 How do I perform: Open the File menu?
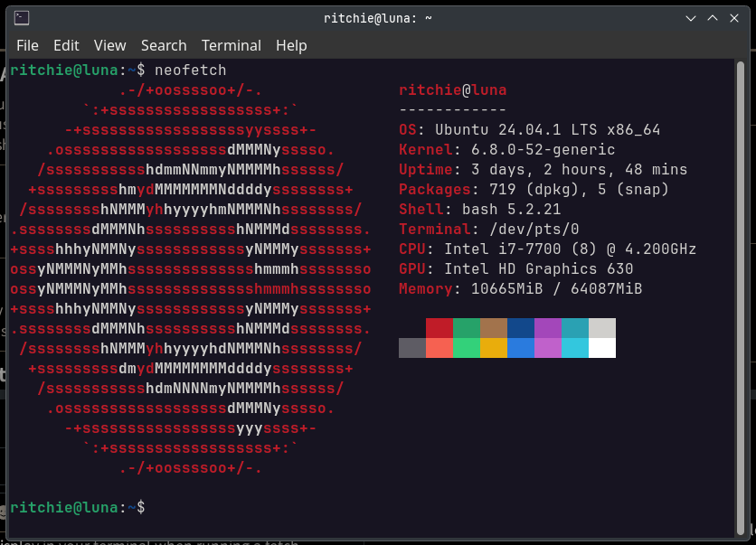click(x=27, y=45)
